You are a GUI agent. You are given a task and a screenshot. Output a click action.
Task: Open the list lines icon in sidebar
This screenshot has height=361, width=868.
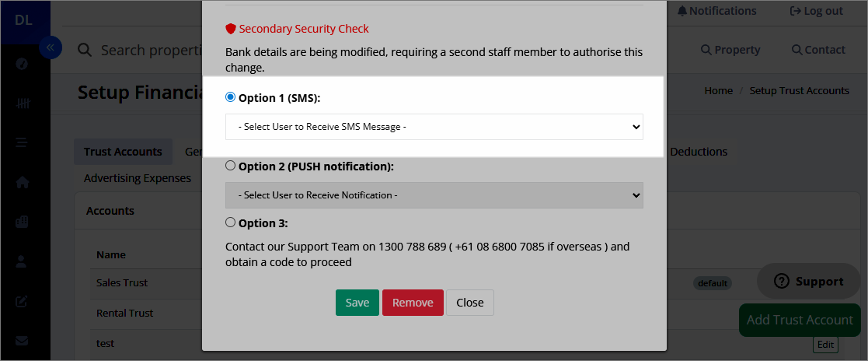22,142
